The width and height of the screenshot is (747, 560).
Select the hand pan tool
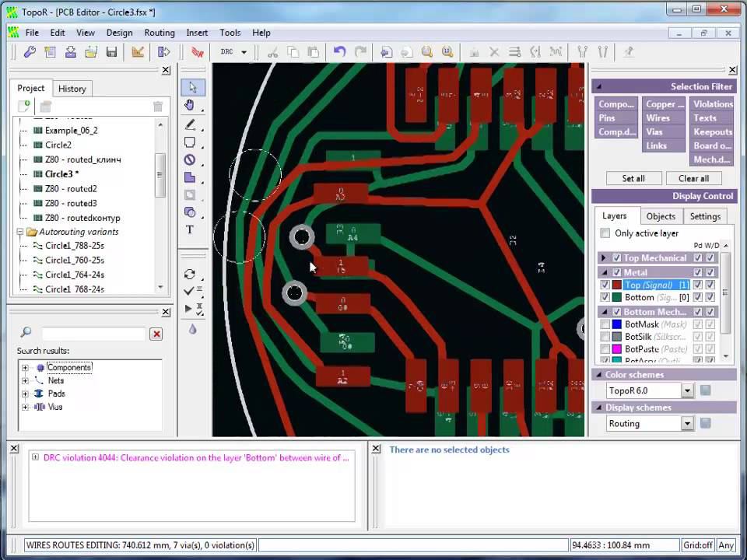(190, 105)
